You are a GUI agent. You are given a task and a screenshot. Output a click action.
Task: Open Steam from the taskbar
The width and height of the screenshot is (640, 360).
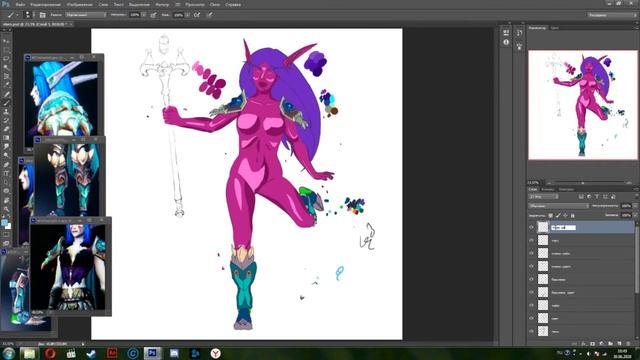coord(91,353)
